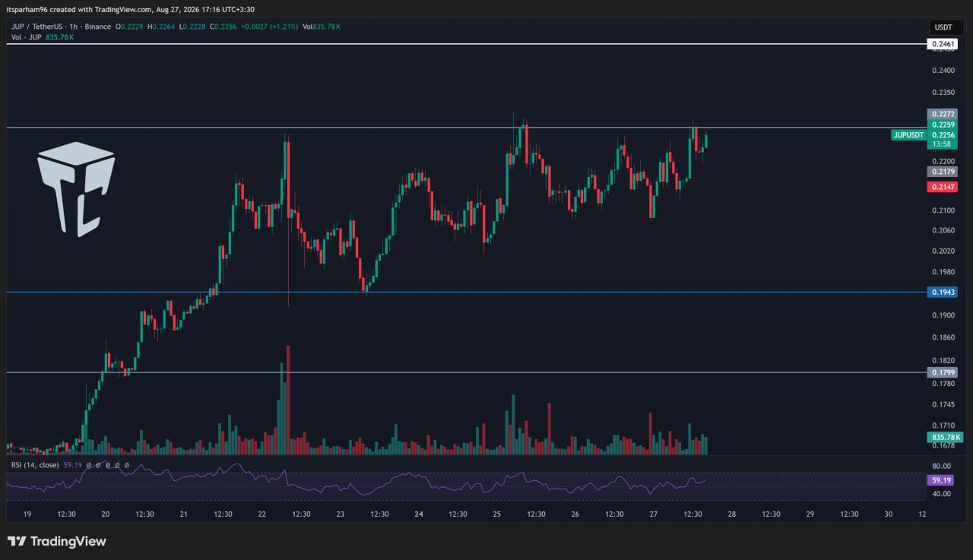973x560 pixels.
Task: Click the open value O0.2229
Action: pos(131,27)
